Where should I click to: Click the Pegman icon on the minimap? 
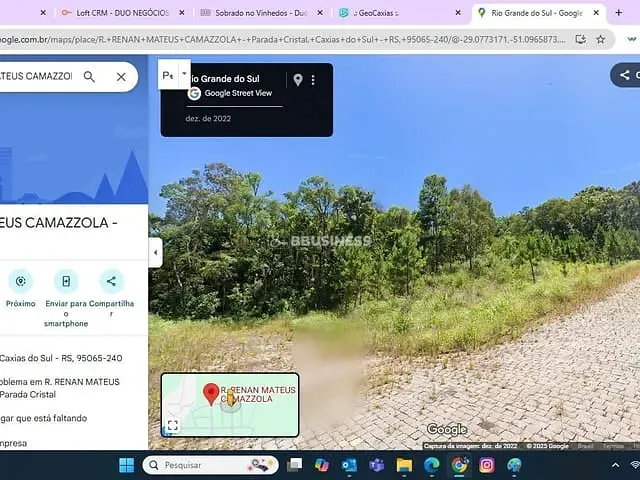pyautogui.click(x=231, y=399)
